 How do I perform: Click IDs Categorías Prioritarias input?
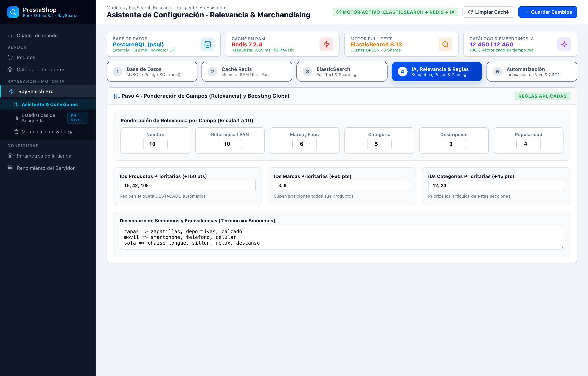(x=496, y=186)
